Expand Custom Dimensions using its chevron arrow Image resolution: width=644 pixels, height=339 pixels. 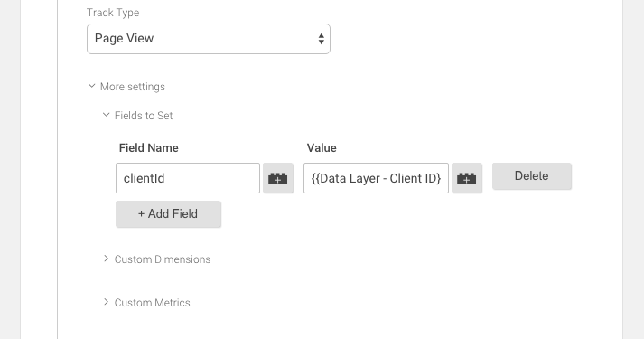point(106,259)
